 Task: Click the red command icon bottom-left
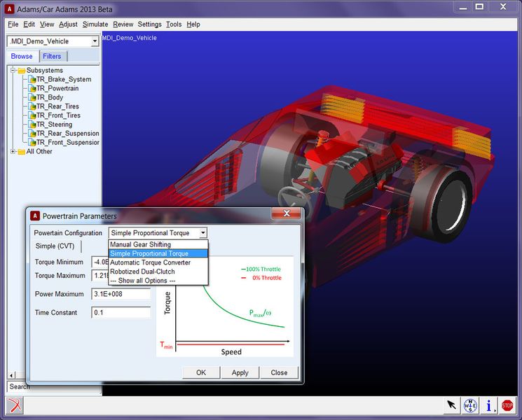[x=14, y=405]
